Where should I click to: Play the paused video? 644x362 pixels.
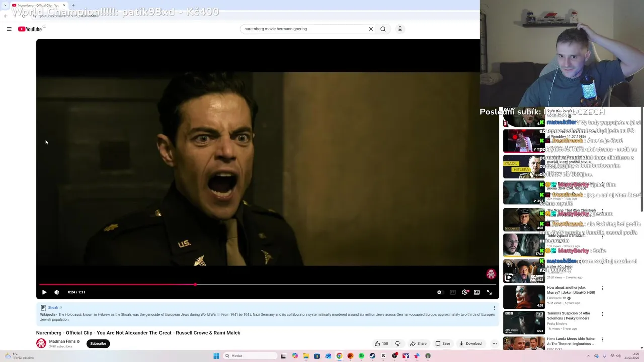click(44, 292)
